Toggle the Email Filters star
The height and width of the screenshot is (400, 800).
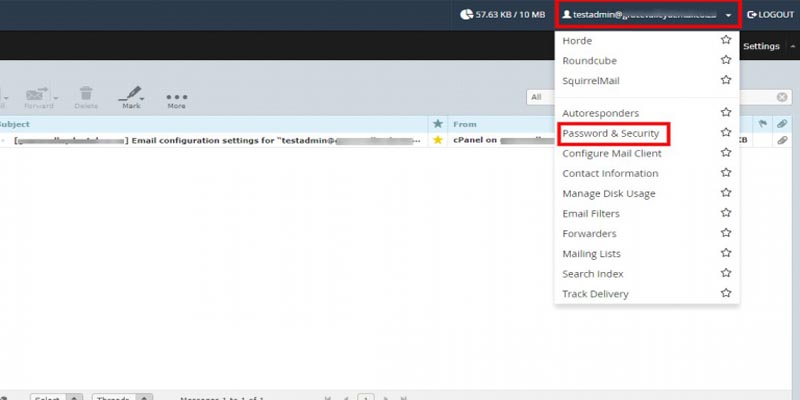tap(726, 213)
